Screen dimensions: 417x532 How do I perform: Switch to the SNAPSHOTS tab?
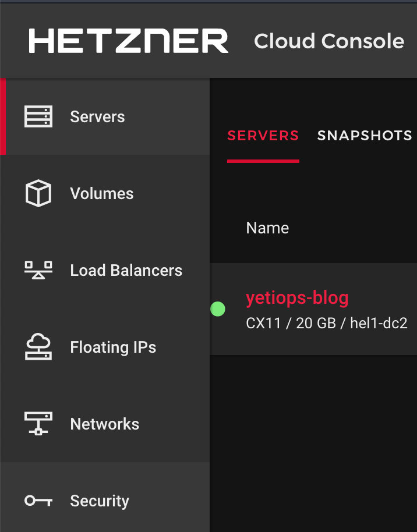365,136
